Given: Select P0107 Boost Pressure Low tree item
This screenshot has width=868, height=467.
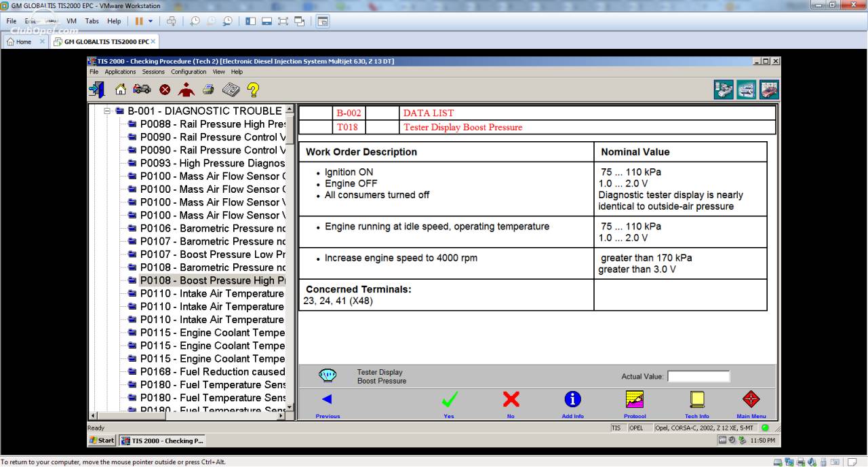Looking at the screenshot, I should coord(212,255).
